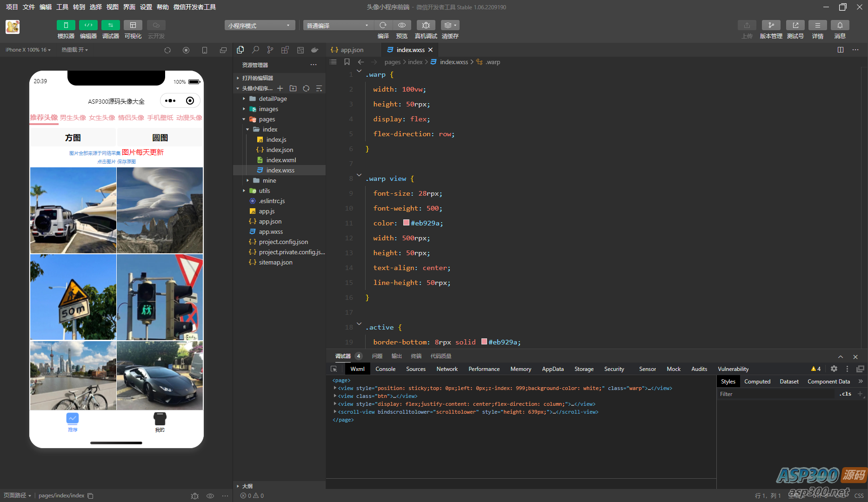Click the element inspector arrow icon

coord(334,369)
